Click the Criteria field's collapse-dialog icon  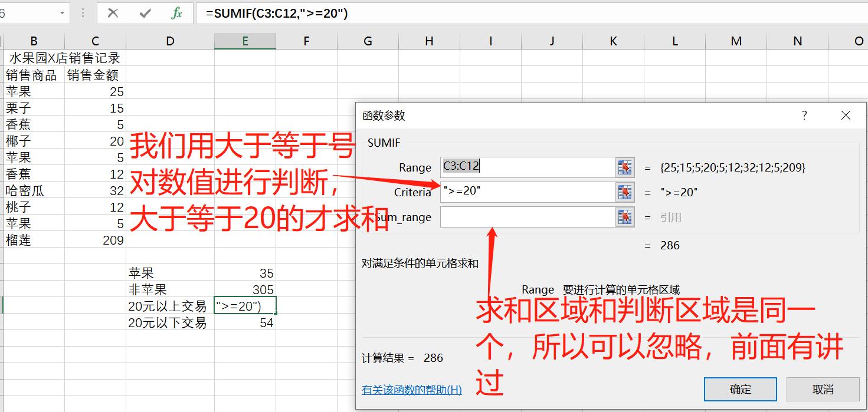(626, 192)
